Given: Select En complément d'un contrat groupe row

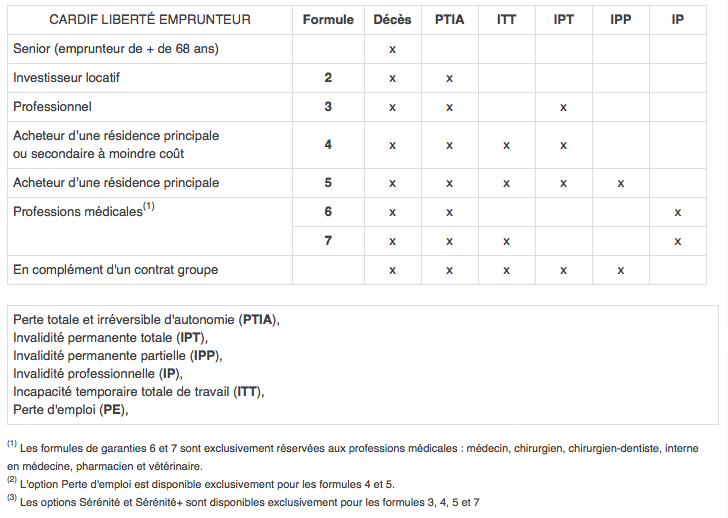Looking at the screenshot, I should click(x=357, y=270).
